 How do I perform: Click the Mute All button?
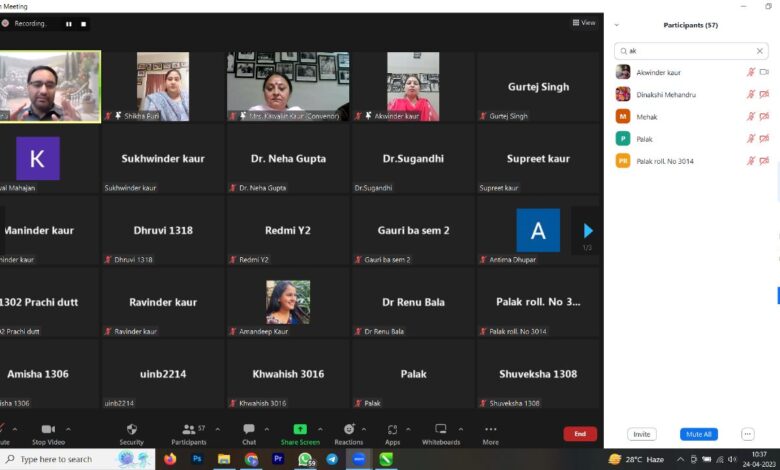(x=699, y=434)
